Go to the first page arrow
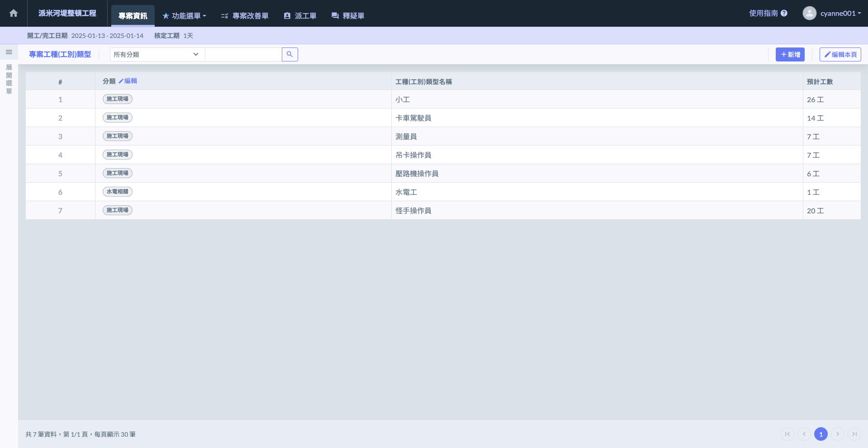The width and height of the screenshot is (868, 448). [787, 434]
